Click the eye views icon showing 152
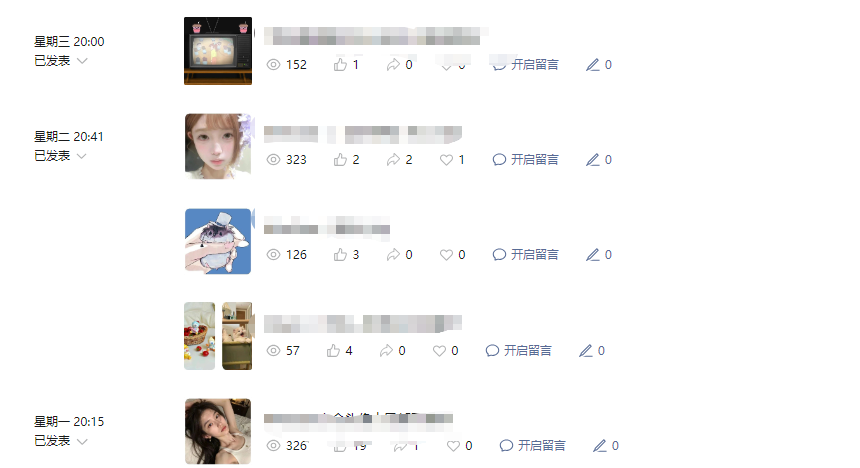 pyautogui.click(x=273, y=65)
